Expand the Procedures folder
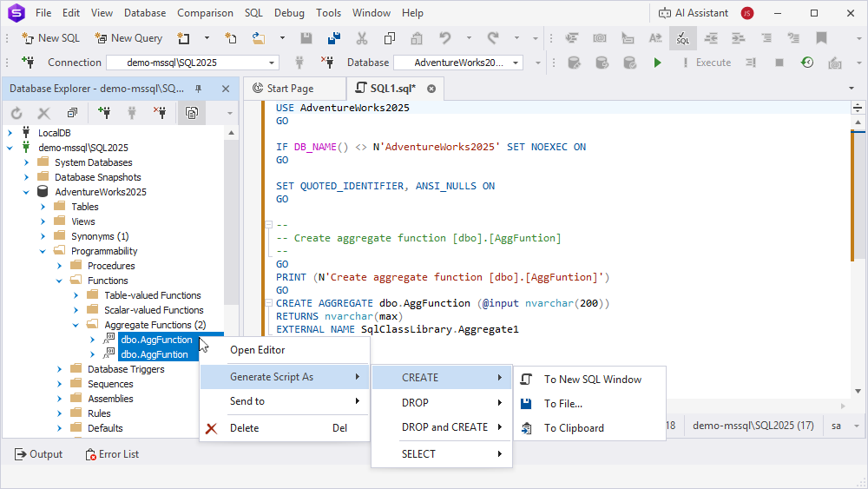This screenshot has width=868, height=489. click(x=60, y=266)
